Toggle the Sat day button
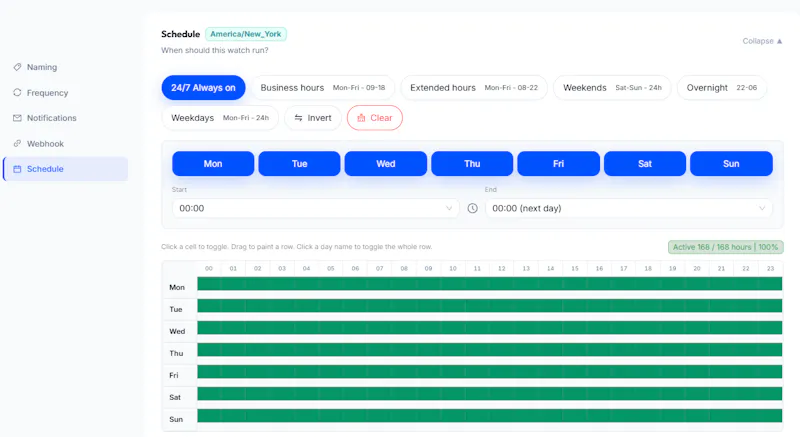800x437 pixels. [645, 164]
